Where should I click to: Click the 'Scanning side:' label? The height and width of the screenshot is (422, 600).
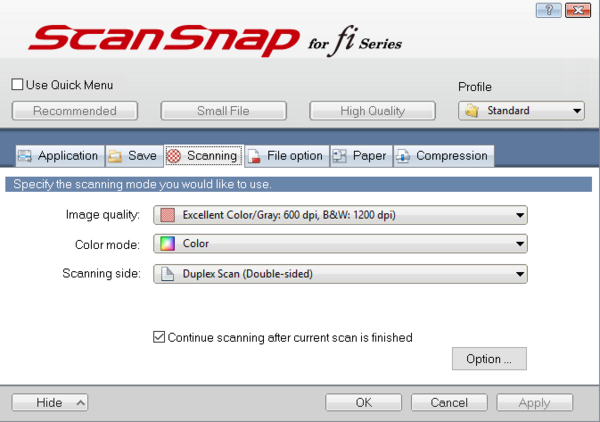click(101, 274)
